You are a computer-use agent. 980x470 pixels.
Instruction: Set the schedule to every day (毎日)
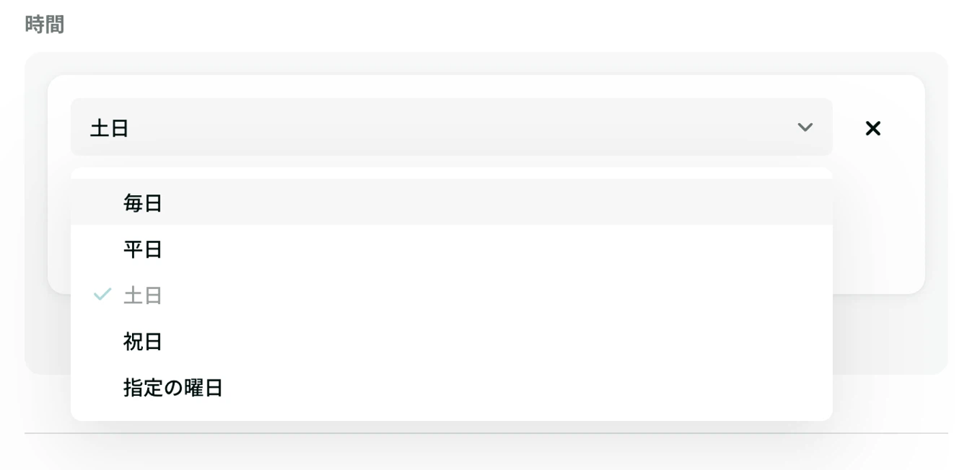[x=143, y=203]
